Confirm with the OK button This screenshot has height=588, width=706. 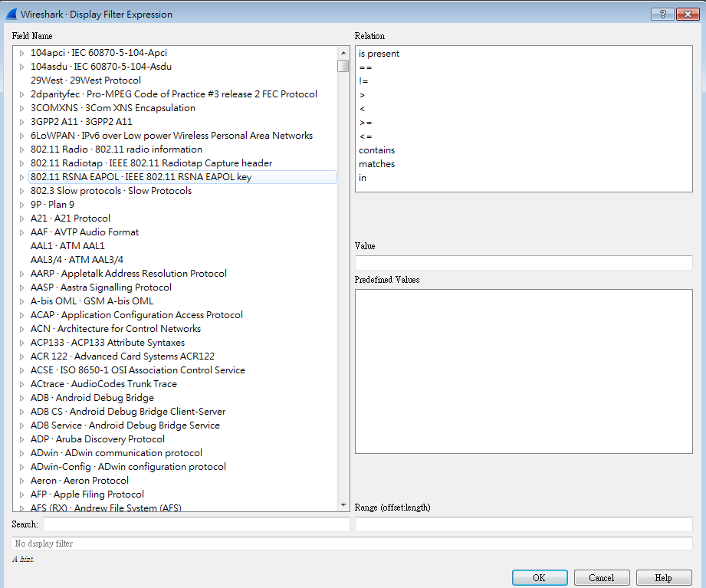point(540,577)
